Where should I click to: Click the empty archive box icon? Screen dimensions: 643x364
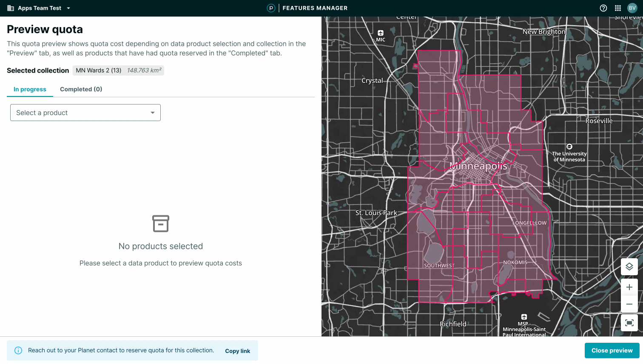coord(161,223)
